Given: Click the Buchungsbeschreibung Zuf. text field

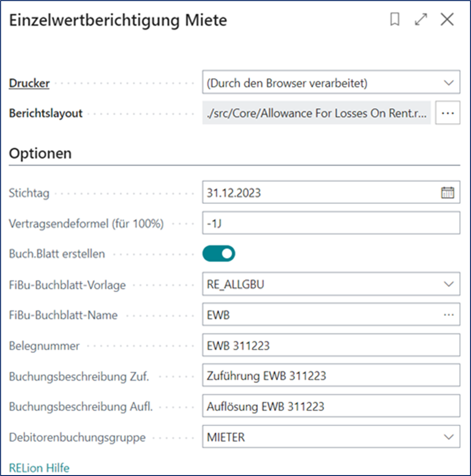Looking at the screenshot, I should [331, 376].
